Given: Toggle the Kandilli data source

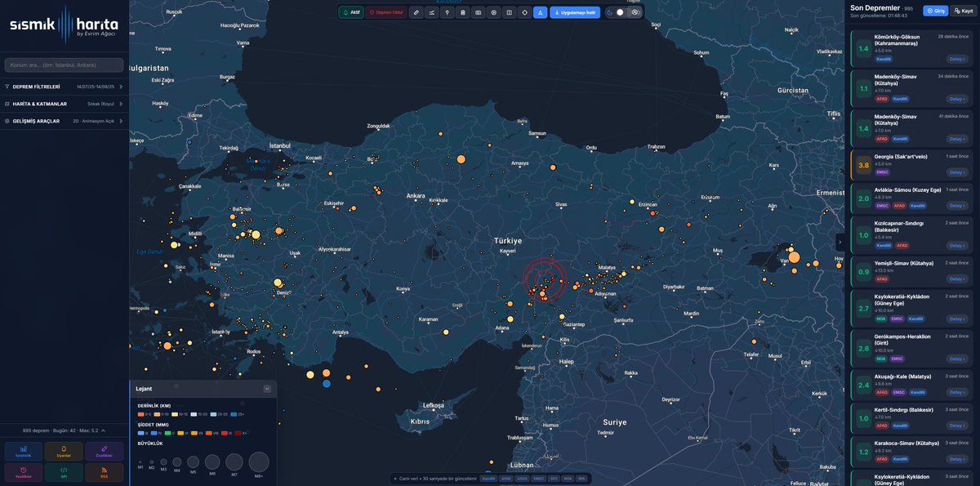Looking at the screenshot, I should click(488, 479).
